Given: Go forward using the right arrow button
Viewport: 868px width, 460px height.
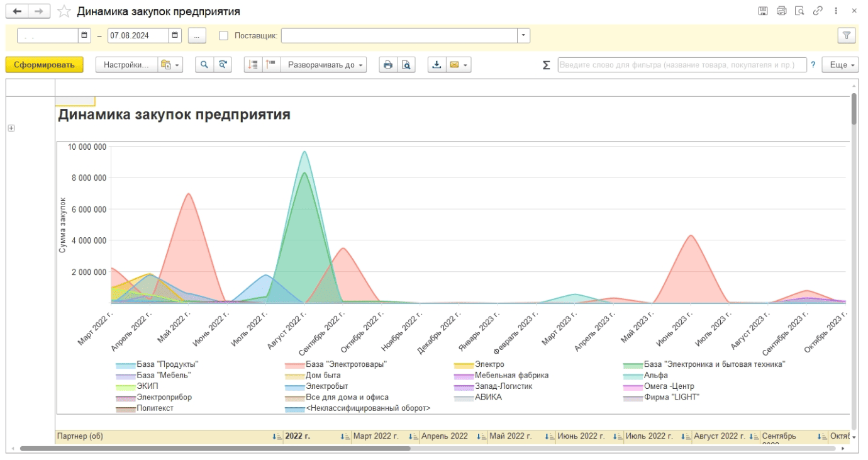Looking at the screenshot, I should coord(39,11).
